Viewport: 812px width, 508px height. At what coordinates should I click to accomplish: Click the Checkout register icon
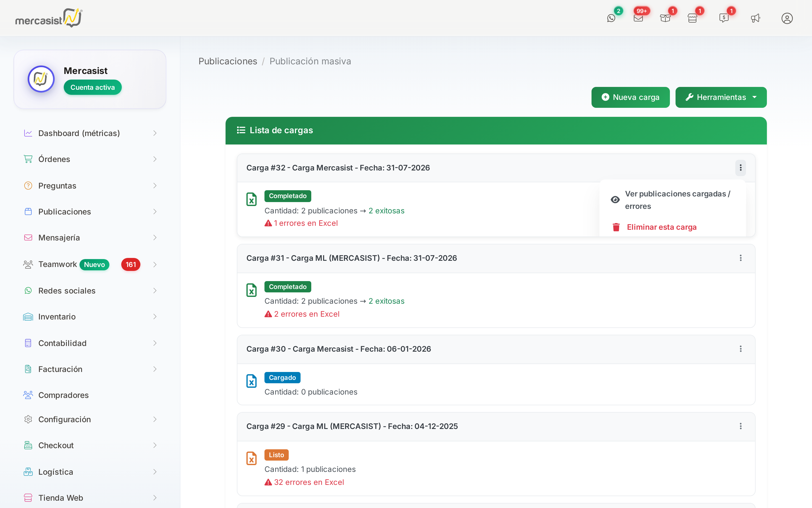(28, 445)
